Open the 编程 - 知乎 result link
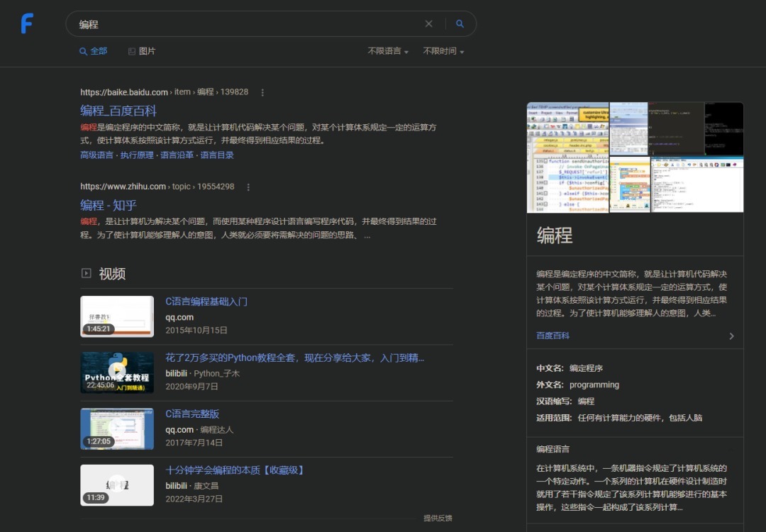Viewport: 766px width, 532px height. tap(109, 206)
